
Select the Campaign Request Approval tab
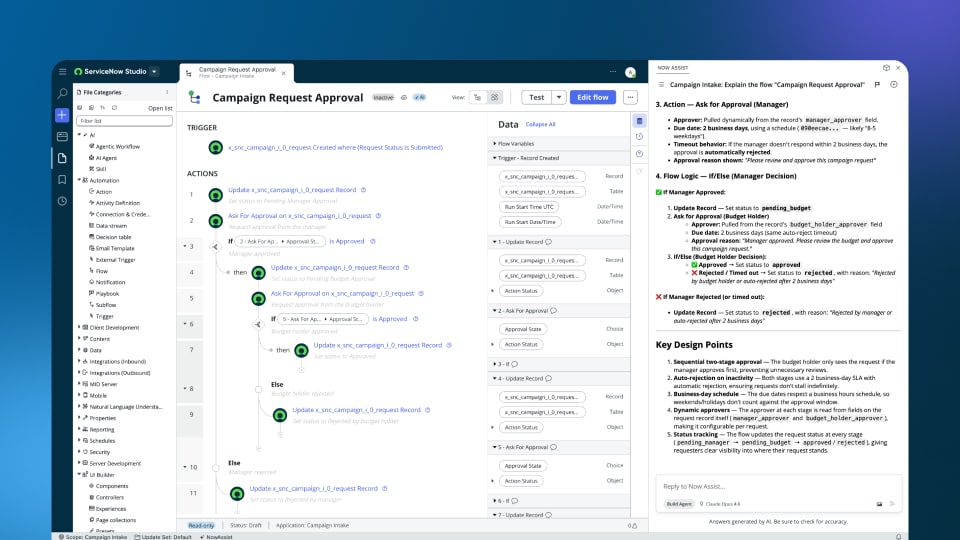point(236,72)
